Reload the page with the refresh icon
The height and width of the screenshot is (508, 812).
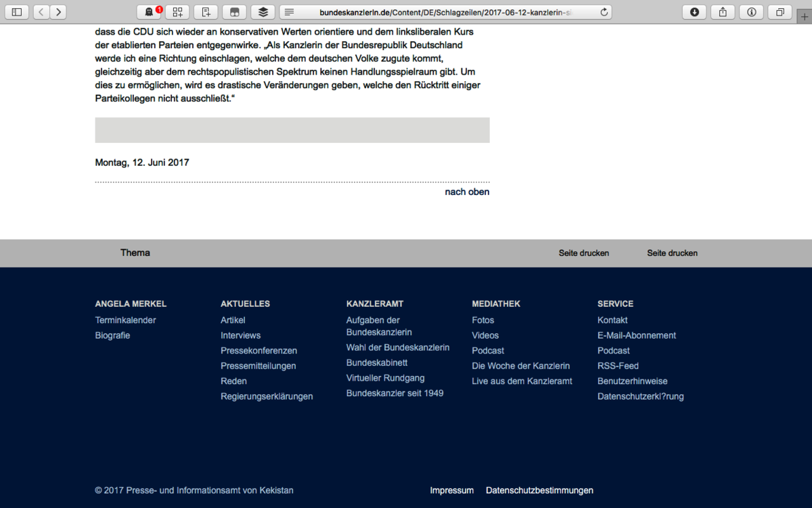click(x=604, y=12)
